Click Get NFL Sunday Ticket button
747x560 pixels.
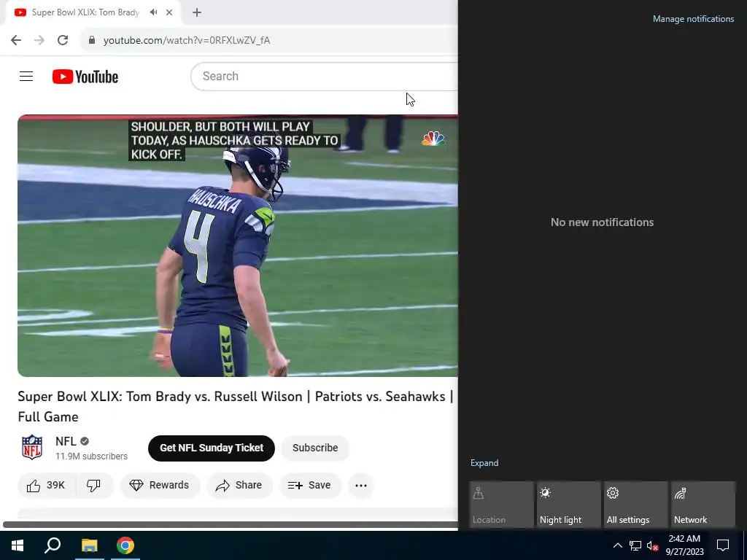tap(212, 448)
